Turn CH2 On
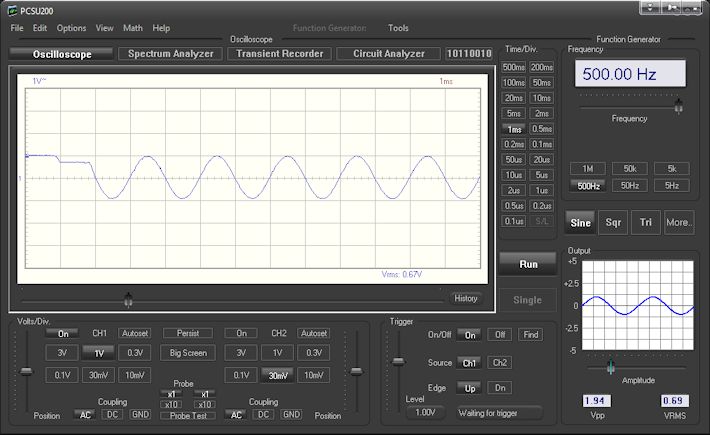This screenshot has height=435, width=710. pos(240,334)
